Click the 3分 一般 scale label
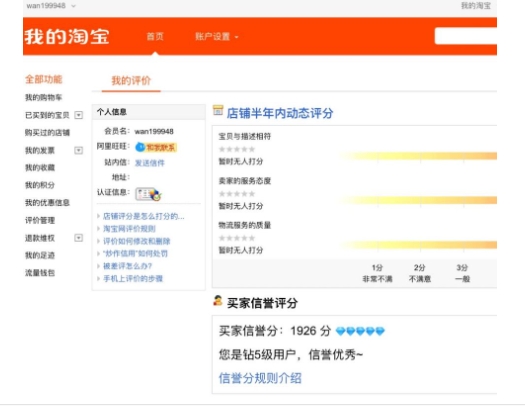Image resolution: width=525 pixels, height=406 pixels. [x=462, y=273]
